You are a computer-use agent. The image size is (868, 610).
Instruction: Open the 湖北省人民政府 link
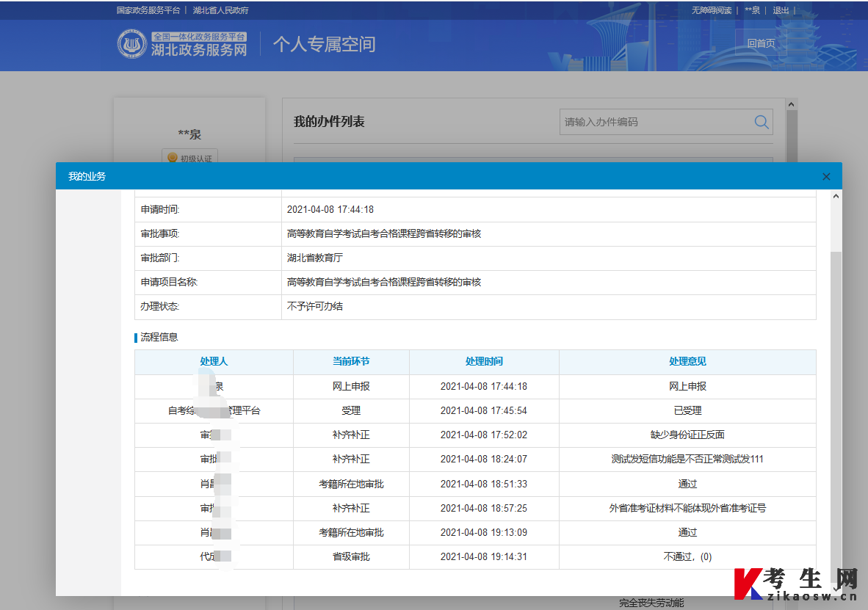point(220,10)
